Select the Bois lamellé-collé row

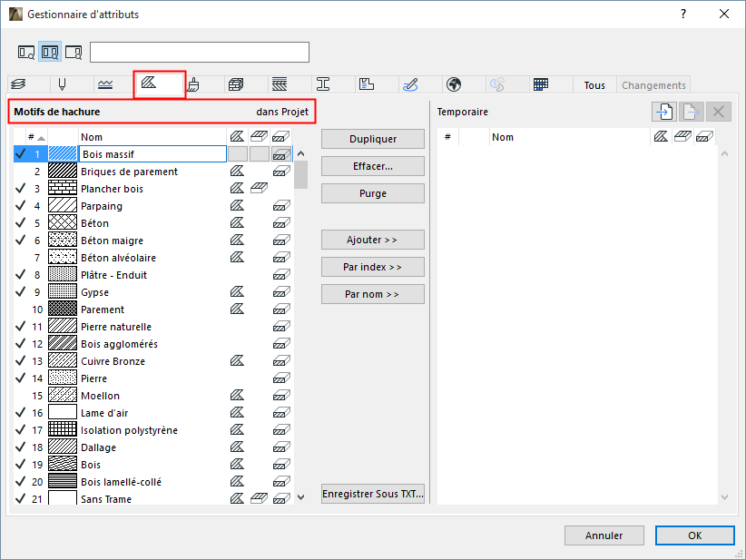152,482
